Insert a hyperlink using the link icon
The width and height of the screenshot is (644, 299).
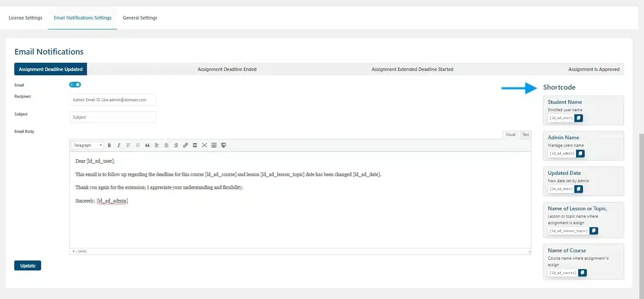coord(185,145)
